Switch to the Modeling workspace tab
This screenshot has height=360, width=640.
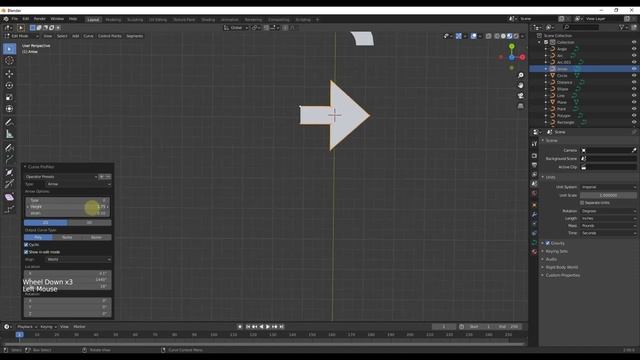click(113, 20)
